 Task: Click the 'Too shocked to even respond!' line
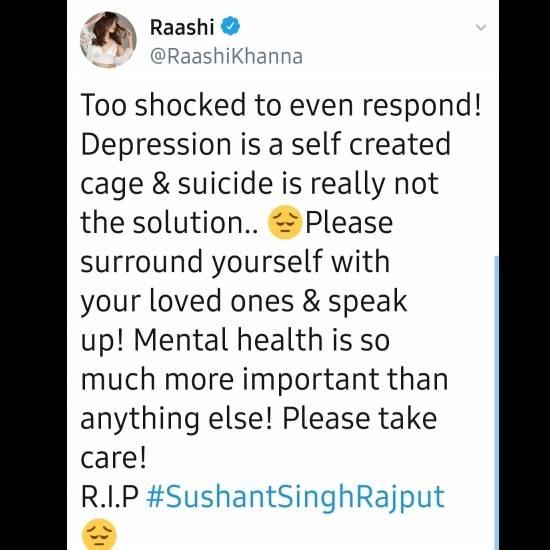(281, 105)
